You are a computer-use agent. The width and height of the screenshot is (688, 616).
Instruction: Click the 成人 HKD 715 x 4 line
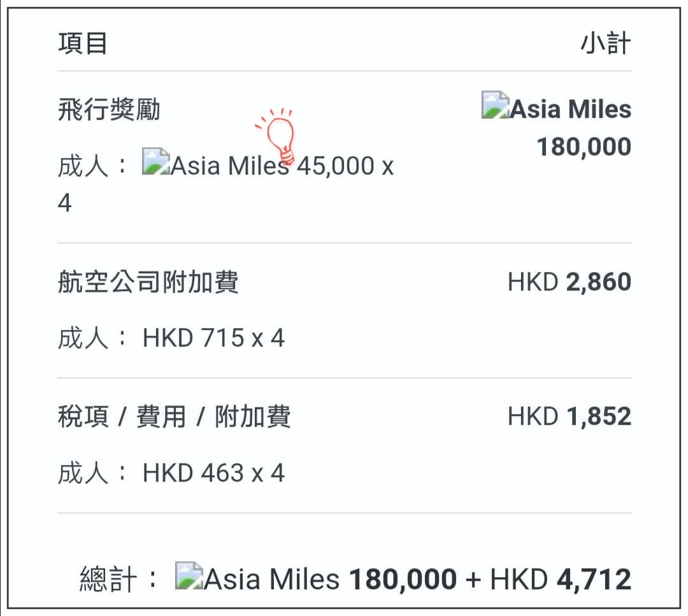(x=171, y=338)
